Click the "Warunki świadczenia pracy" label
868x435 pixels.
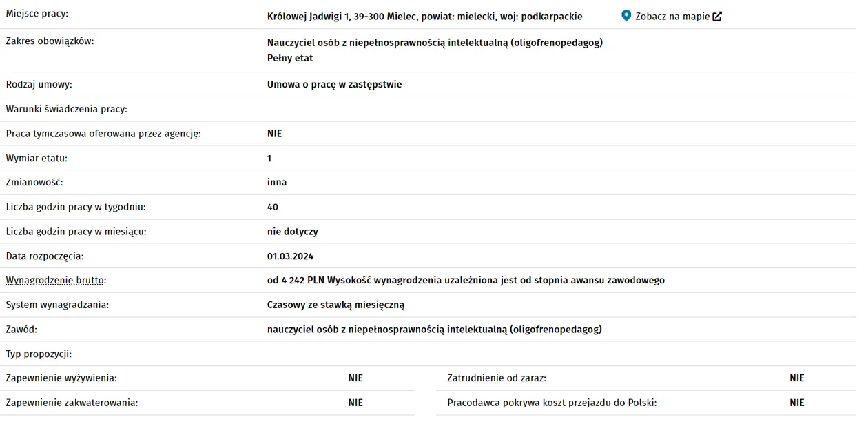pos(67,109)
